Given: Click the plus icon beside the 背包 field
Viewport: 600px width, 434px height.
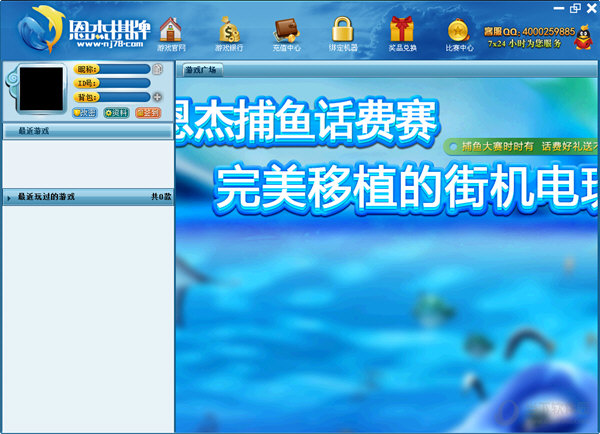Looking at the screenshot, I should (157, 97).
